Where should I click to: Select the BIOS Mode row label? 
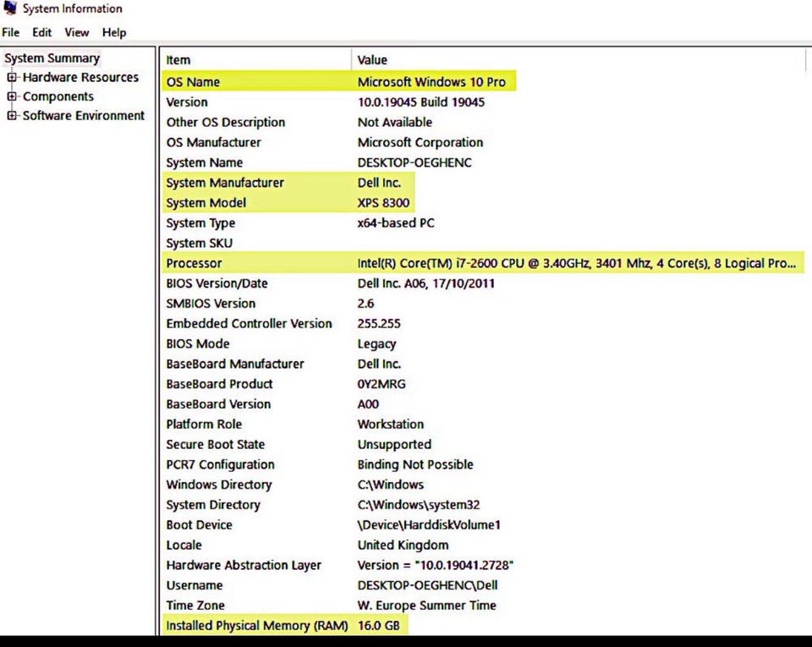point(197,343)
